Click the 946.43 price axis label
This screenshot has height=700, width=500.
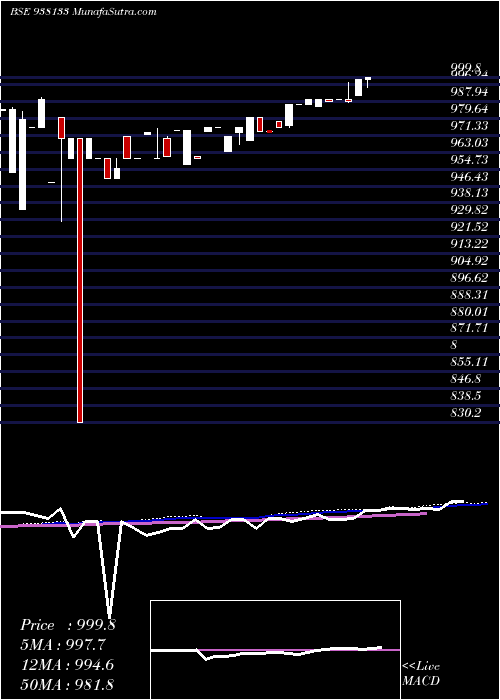click(x=469, y=177)
